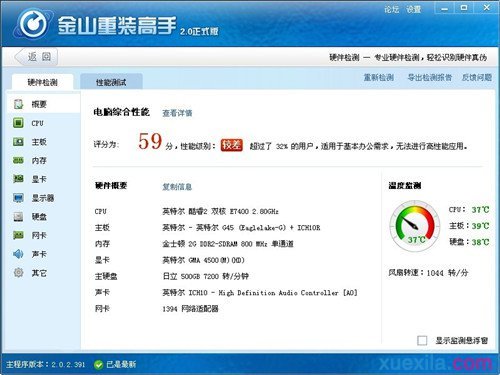Click motherboard value G45 (Eaglelake-G) + ICH10R
This screenshot has height=375, width=500.
click(241, 228)
